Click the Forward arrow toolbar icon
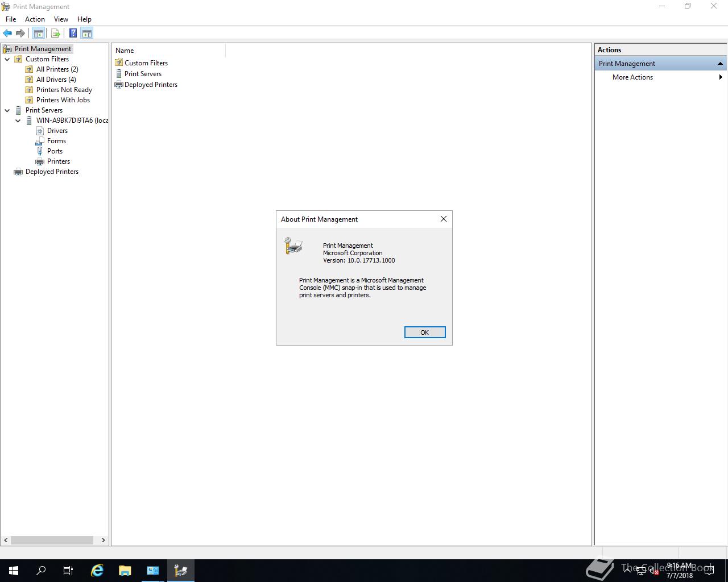The width and height of the screenshot is (728, 582). coord(20,33)
